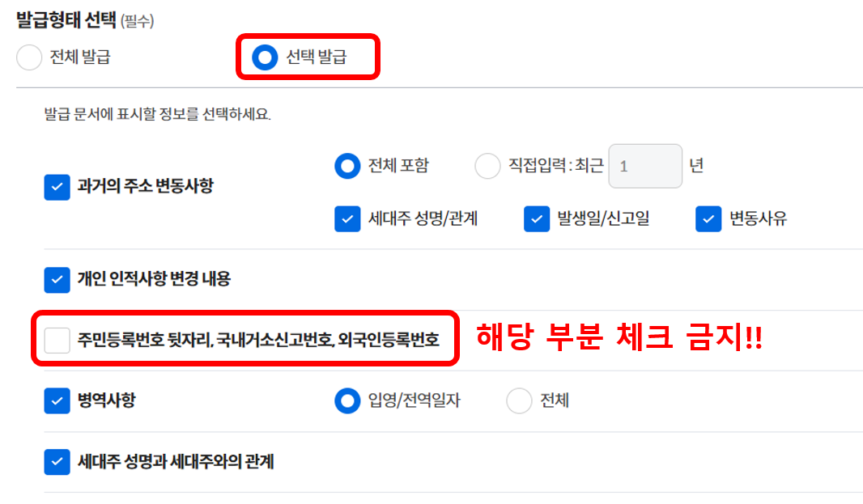Uncheck the 변동사유 checkbox
The image size is (863, 504).
[x=708, y=219]
